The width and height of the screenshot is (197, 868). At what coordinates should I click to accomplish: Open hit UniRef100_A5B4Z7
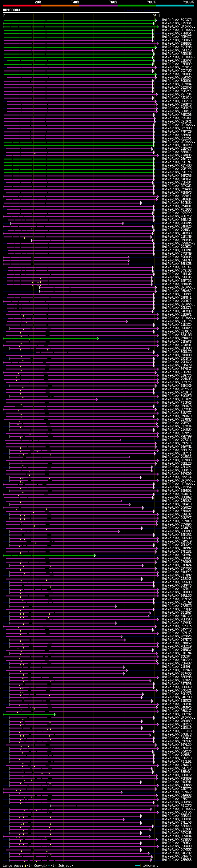coord(177,37)
